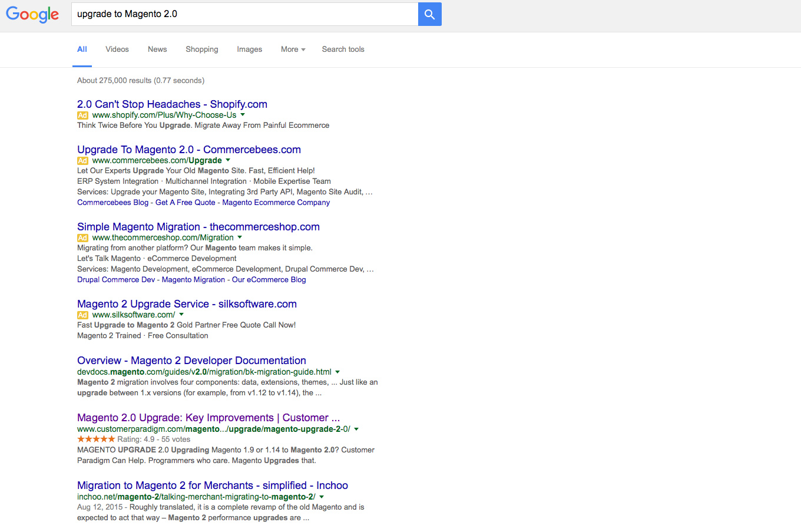801x532 pixels.
Task: Click the Magento Ecommerce Company sitelink
Action: [276, 203]
